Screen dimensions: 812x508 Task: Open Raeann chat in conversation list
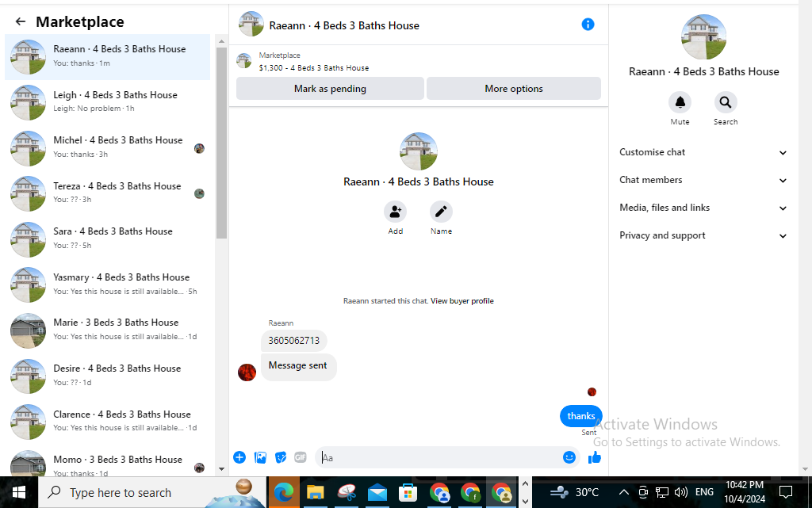click(x=108, y=56)
